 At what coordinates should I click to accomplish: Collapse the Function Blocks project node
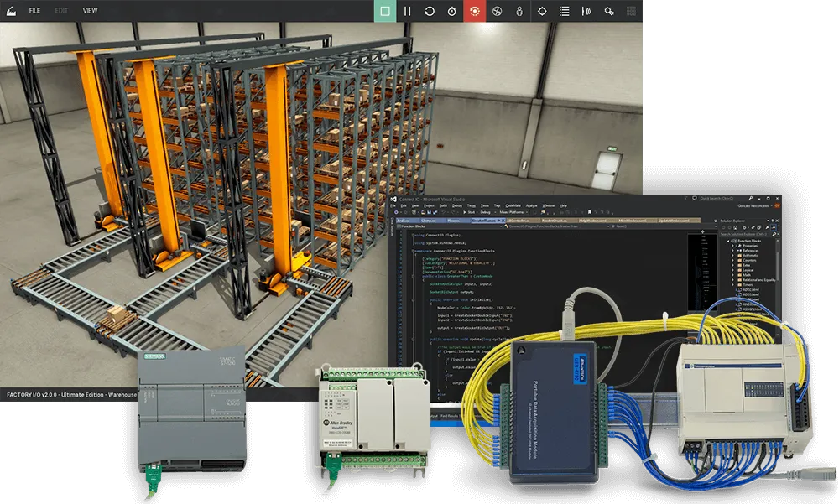point(728,241)
